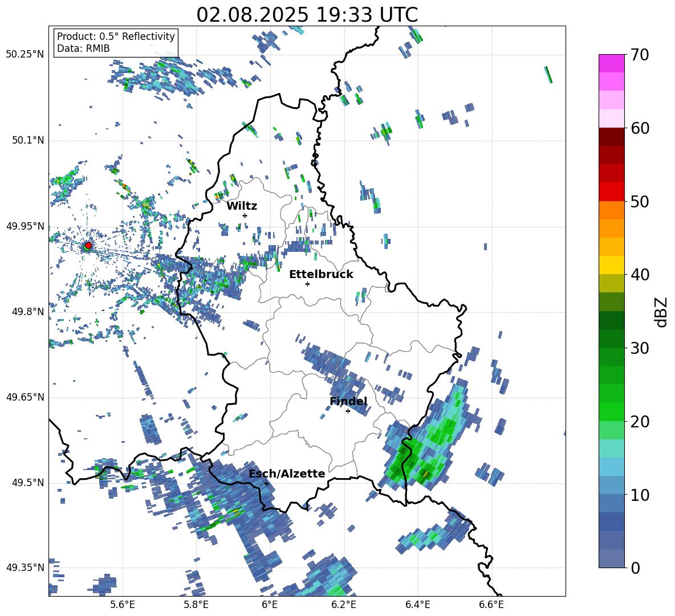Pick the orange colorbar segment below 50
Image resolution: width=675 pixels, height=616 pixels.
611,210
